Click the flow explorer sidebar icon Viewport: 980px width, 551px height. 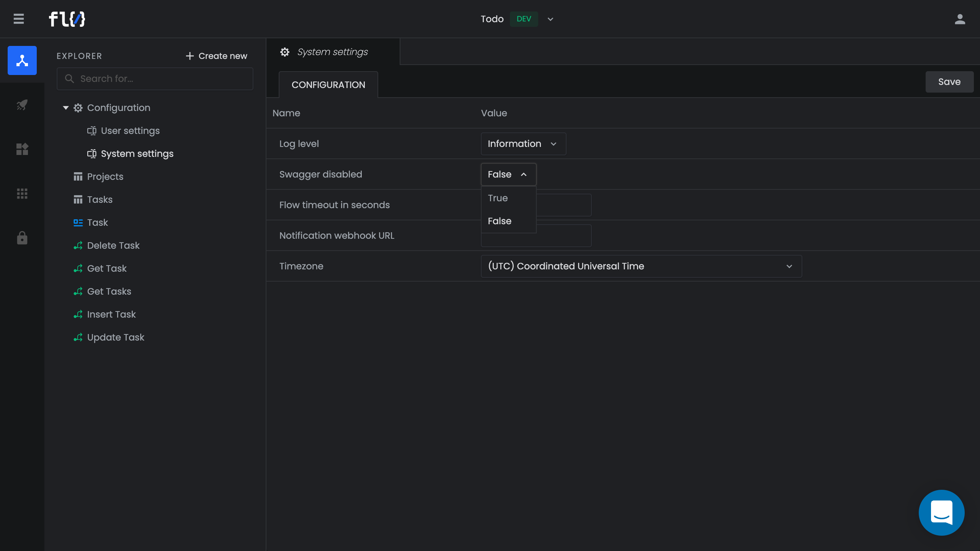click(x=22, y=60)
